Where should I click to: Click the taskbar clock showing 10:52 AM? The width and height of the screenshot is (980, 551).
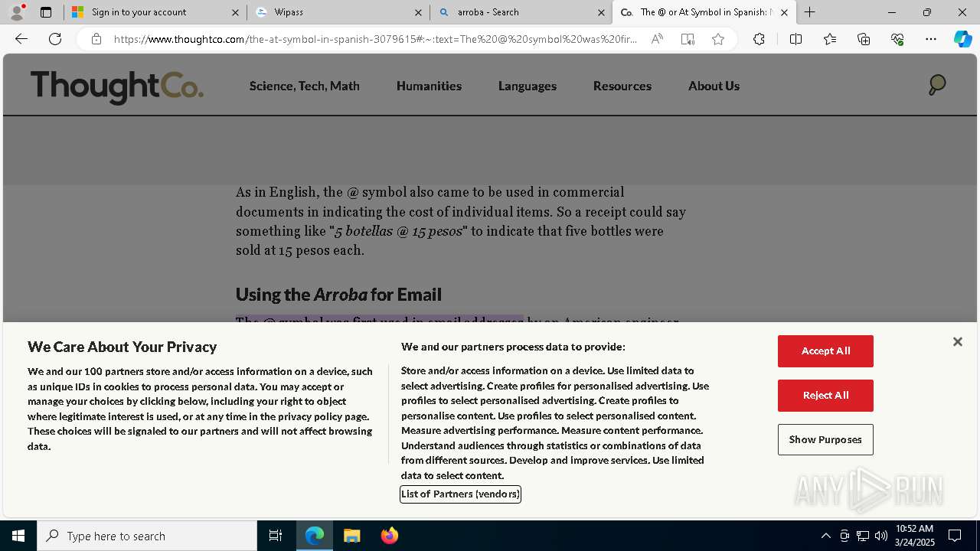pos(915,536)
